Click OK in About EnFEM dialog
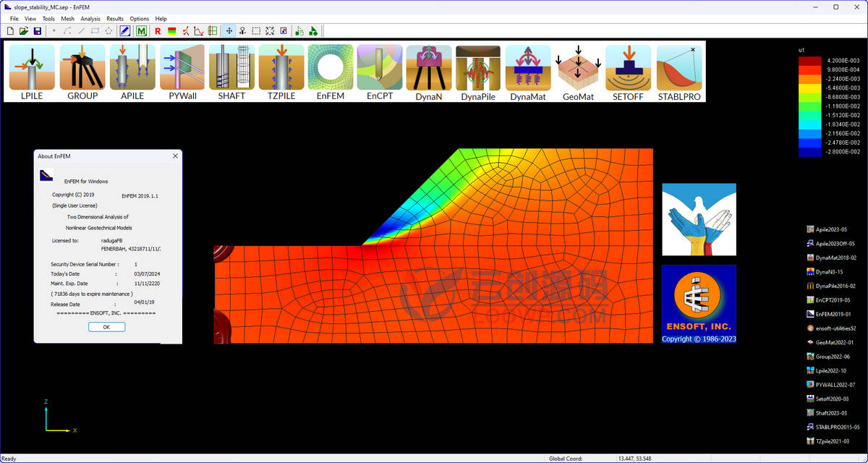 coord(107,327)
